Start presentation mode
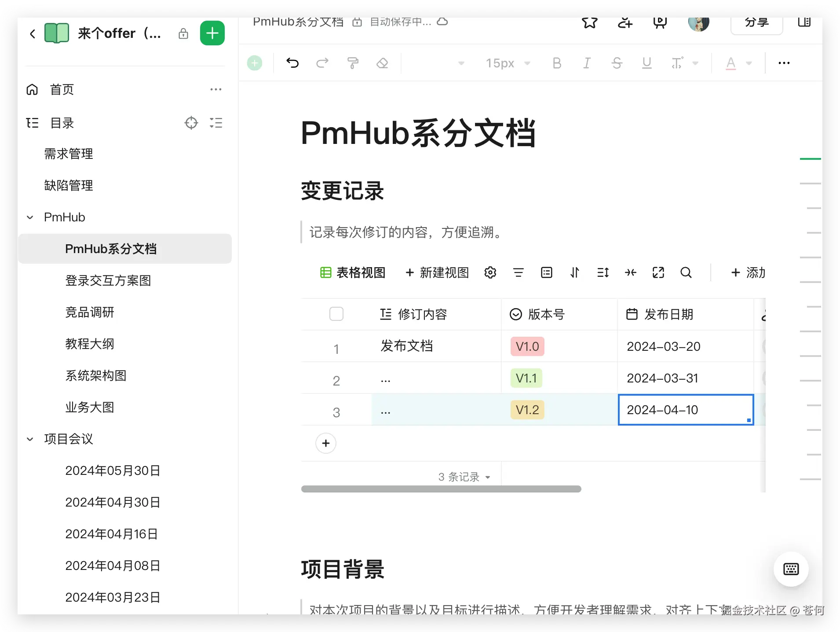Viewport: 840px width, 632px height. (x=660, y=22)
